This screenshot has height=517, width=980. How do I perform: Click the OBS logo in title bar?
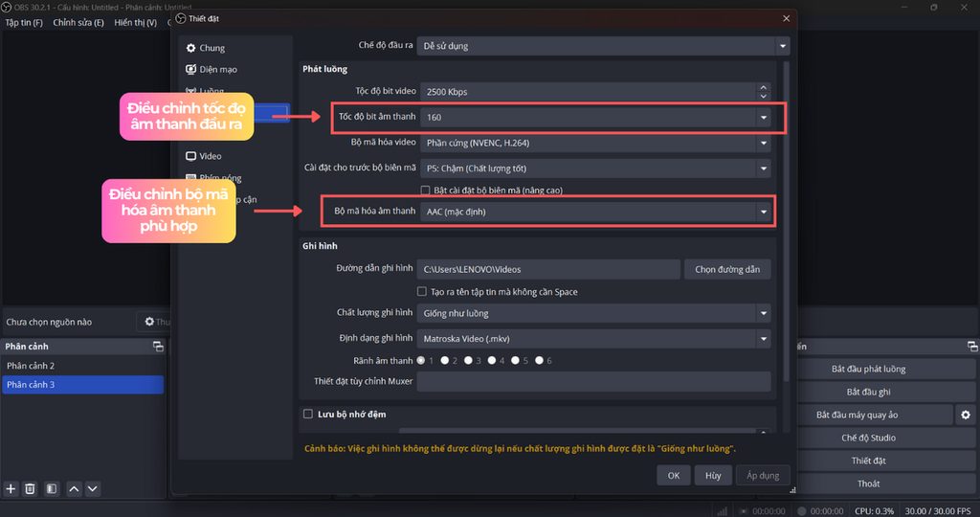pos(7,7)
